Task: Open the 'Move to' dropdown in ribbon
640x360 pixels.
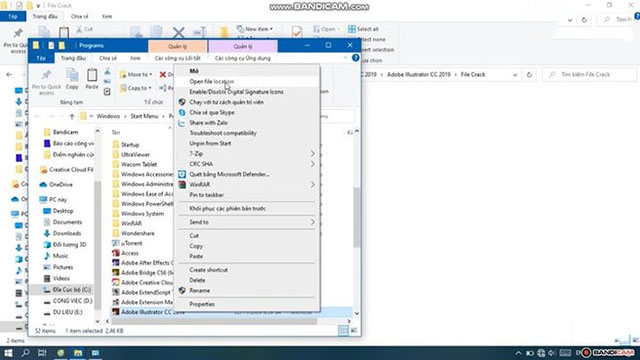Action: click(136, 75)
